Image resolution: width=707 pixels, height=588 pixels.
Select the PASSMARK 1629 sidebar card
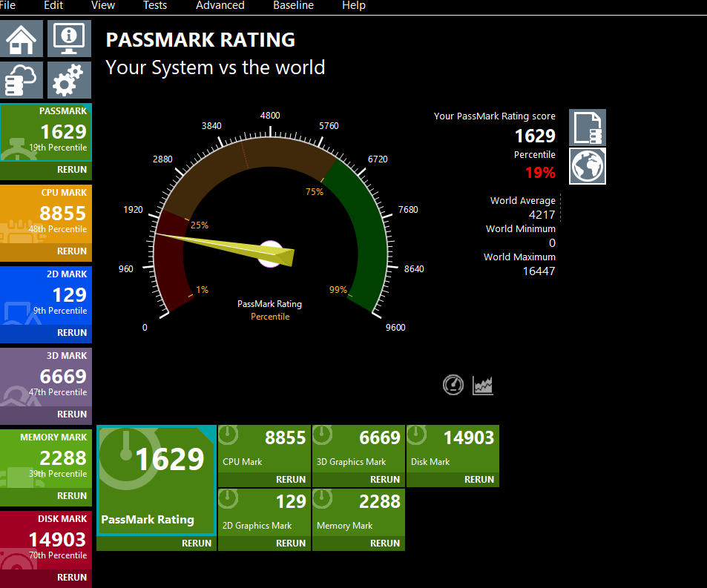pos(46,132)
